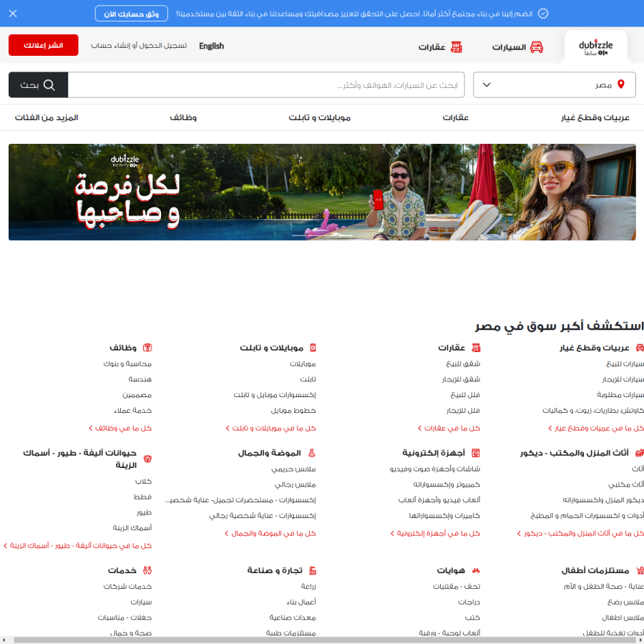Viewport: 644px width, 644px height.
Task: Click the stroller icon next to مستلزمات أطفال heading
Action: tap(640, 570)
